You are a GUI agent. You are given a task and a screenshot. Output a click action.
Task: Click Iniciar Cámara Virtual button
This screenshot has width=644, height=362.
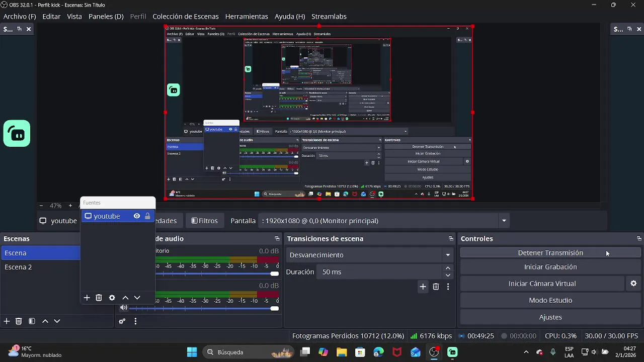pyautogui.click(x=542, y=284)
